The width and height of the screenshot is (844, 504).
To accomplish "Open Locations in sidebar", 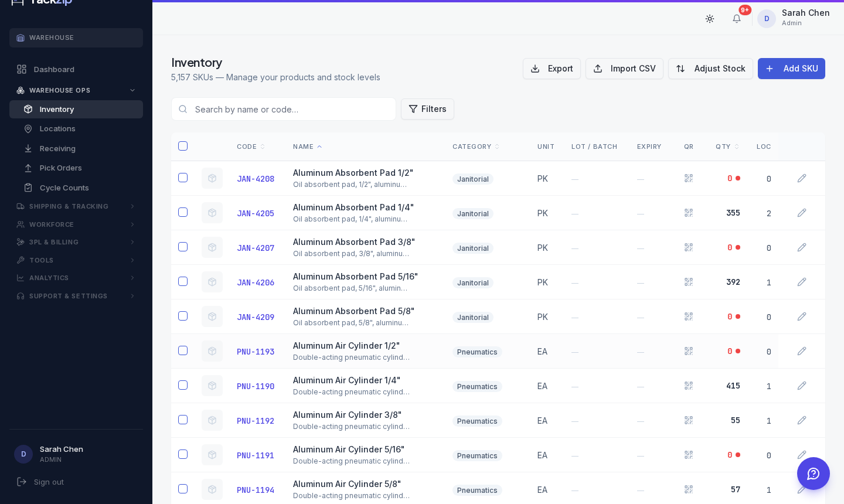I will 76,128.
